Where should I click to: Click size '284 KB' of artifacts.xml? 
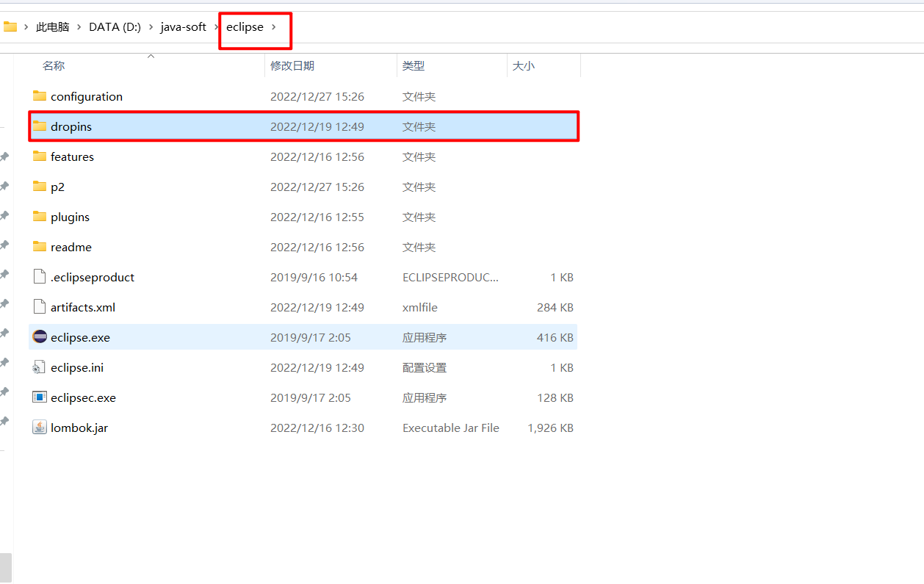(x=555, y=307)
